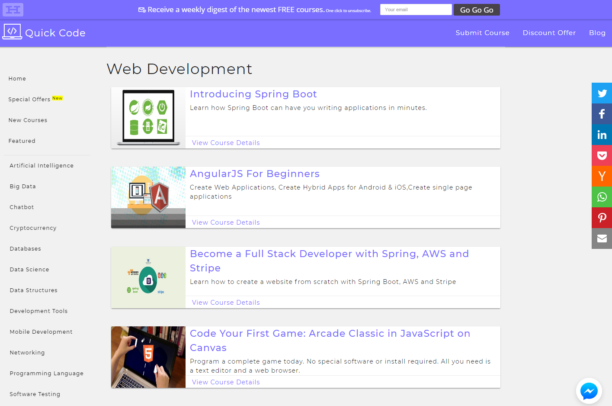Share page on Twitter
Viewport: 612px width, 406px height.
click(x=602, y=93)
